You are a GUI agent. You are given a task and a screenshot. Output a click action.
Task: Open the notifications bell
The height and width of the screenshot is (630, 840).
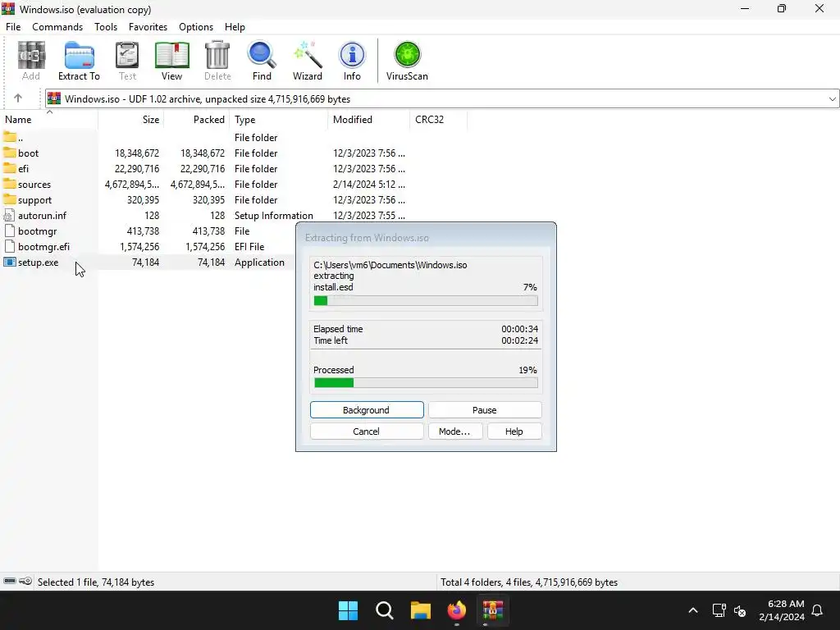tap(818, 610)
